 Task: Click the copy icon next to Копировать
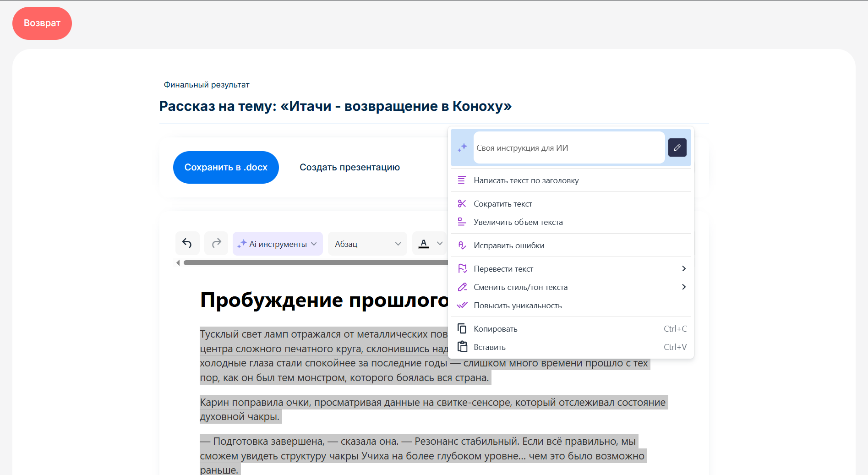(x=462, y=329)
